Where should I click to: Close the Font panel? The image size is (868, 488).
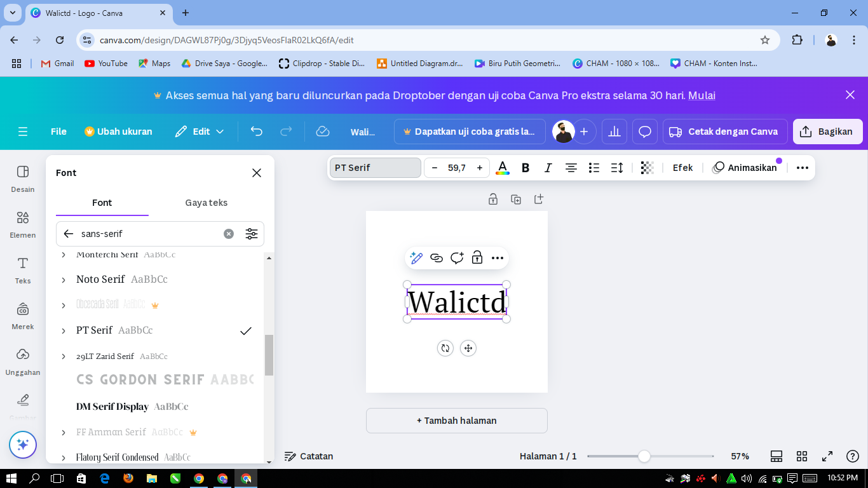pos(257,173)
